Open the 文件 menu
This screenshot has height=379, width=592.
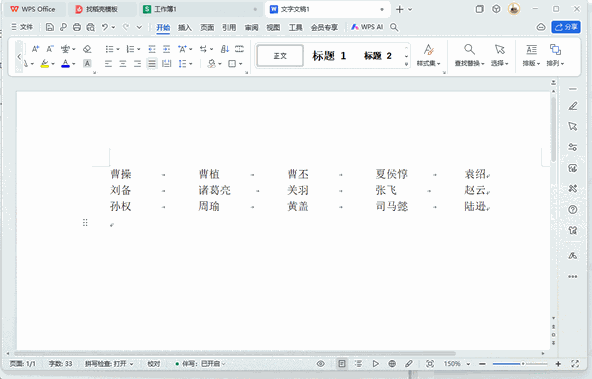click(22, 27)
